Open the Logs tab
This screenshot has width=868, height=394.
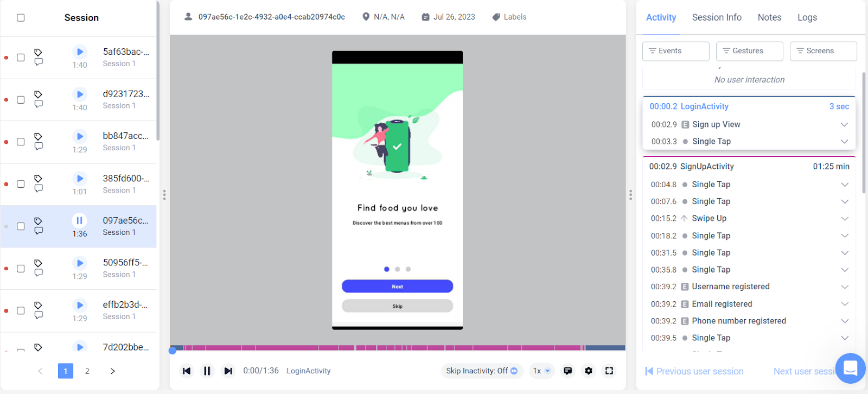tap(807, 17)
